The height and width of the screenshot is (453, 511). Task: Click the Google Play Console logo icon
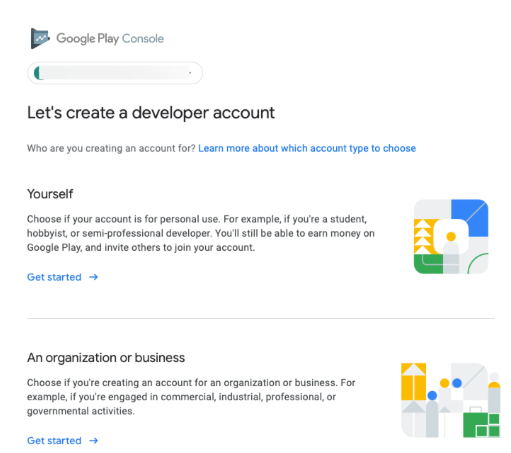40,38
